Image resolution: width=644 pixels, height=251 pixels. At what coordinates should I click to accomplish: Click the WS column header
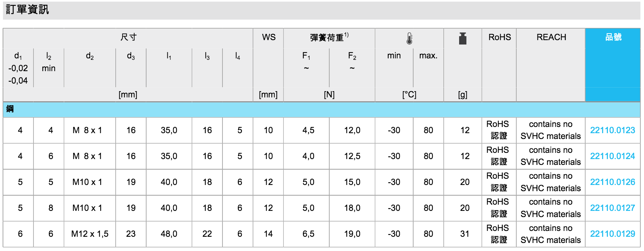[269, 37]
